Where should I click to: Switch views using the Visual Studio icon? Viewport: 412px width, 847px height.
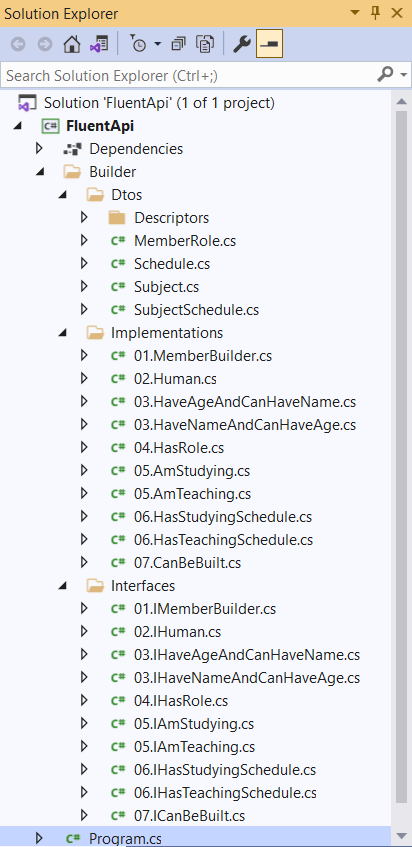tap(99, 44)
